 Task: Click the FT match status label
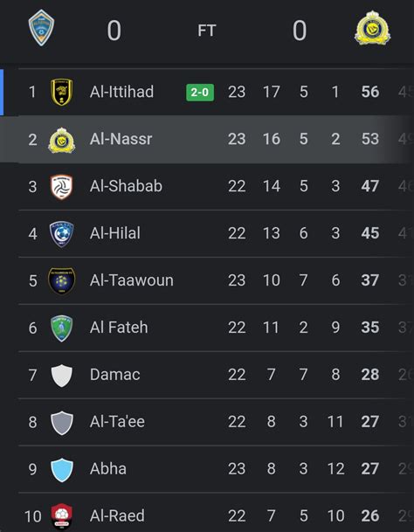(x=207, y=31)
